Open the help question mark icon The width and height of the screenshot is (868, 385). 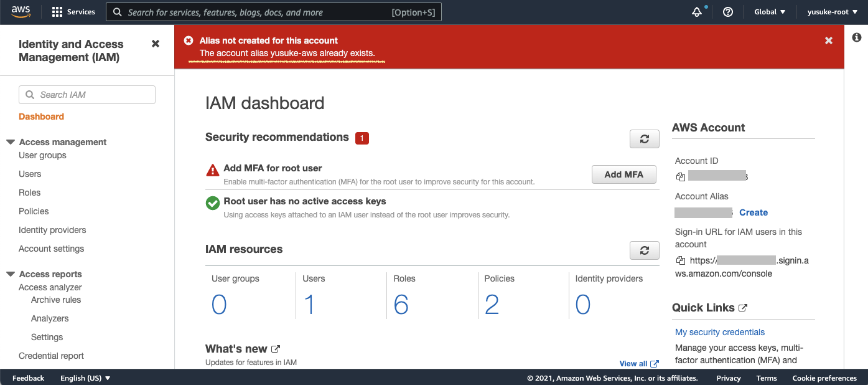(x=728, y=12)
